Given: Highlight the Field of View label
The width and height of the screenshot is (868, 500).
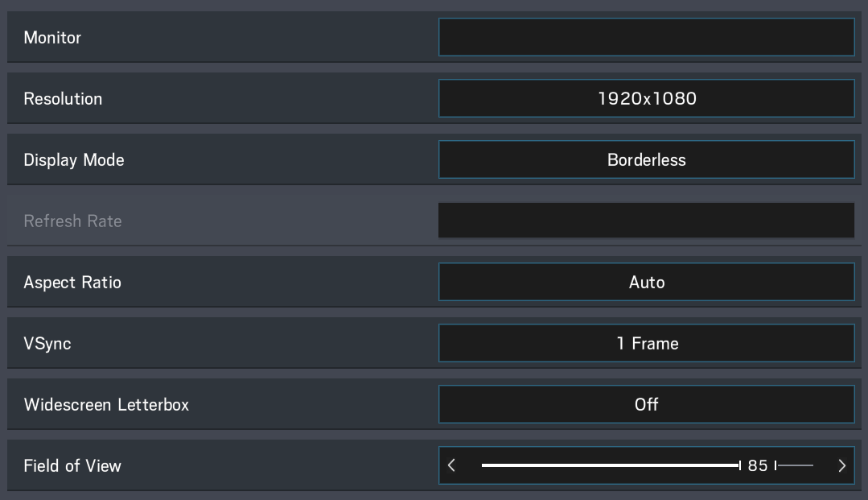Looking at the screenshot, I should [72, 466].
